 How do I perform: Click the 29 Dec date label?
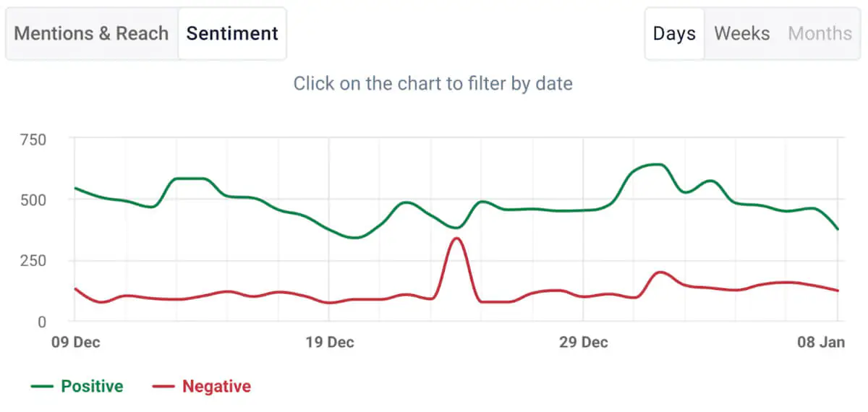pyautogui.click(x=584, y=343)
